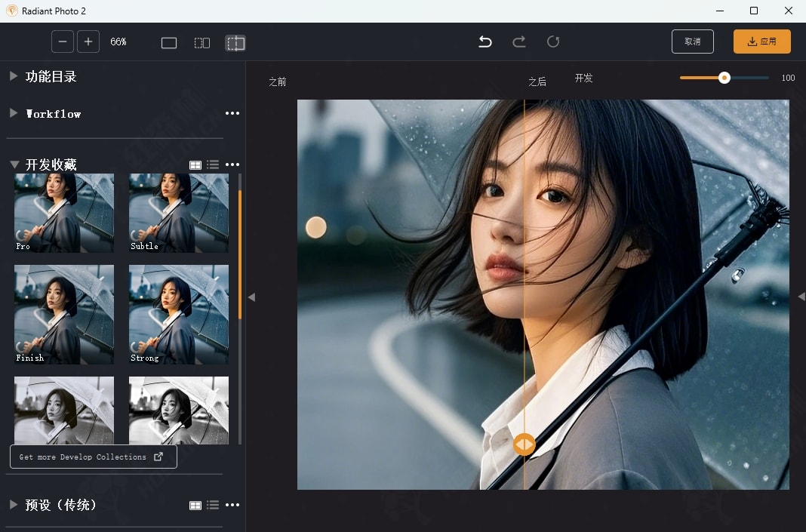Click the zoom out minus button
This screenshot has width=806, height=532.
[63, 42]
